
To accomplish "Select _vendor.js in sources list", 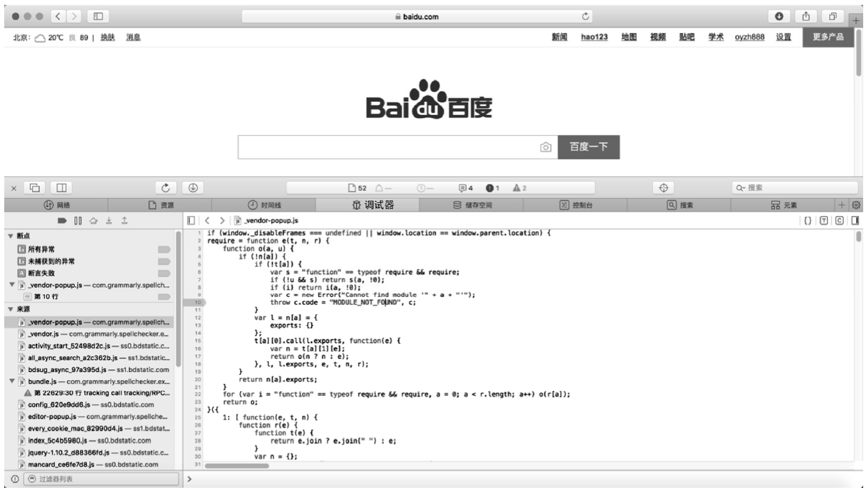I will pos(90,333).
